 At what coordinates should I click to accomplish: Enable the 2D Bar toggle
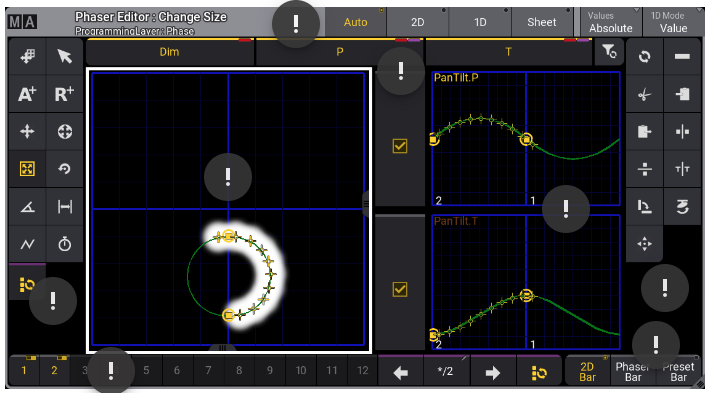tap(587, 372)
